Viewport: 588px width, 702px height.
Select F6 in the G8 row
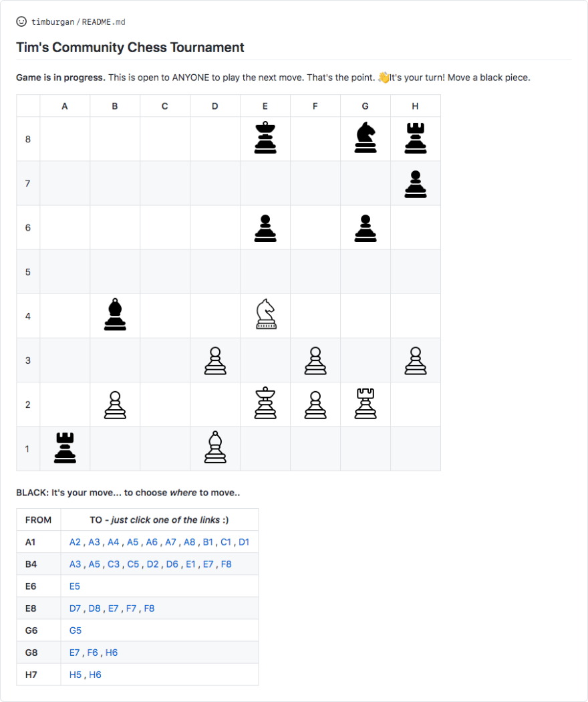coord(92,653)
